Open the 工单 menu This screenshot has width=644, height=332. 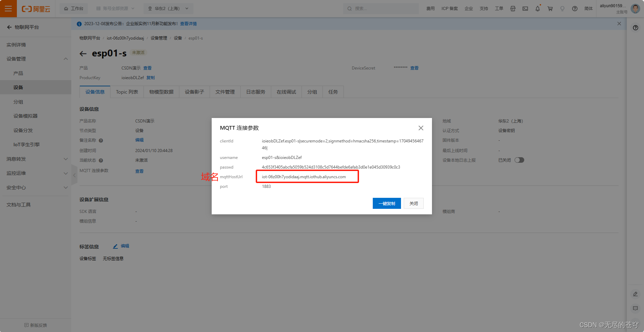pos(499,9)
